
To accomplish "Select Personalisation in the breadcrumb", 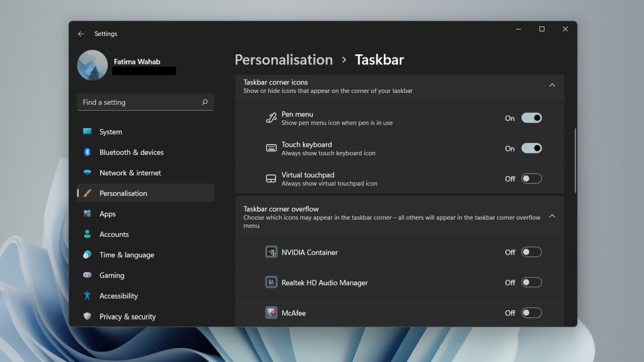I will click(x=283, y=60).
